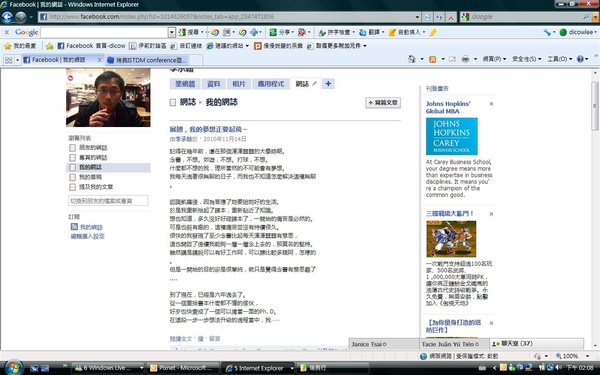The image size is (600, 375).
Task: Open the Google toolbar search box dropdown
Action: click(x=172, y=33)
